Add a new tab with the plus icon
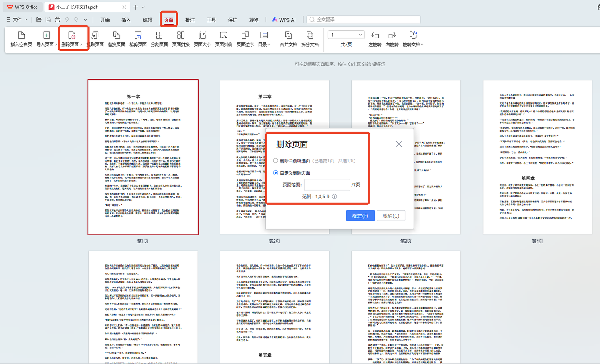This screenshot has height=364, width=600. tap(136, 7)
